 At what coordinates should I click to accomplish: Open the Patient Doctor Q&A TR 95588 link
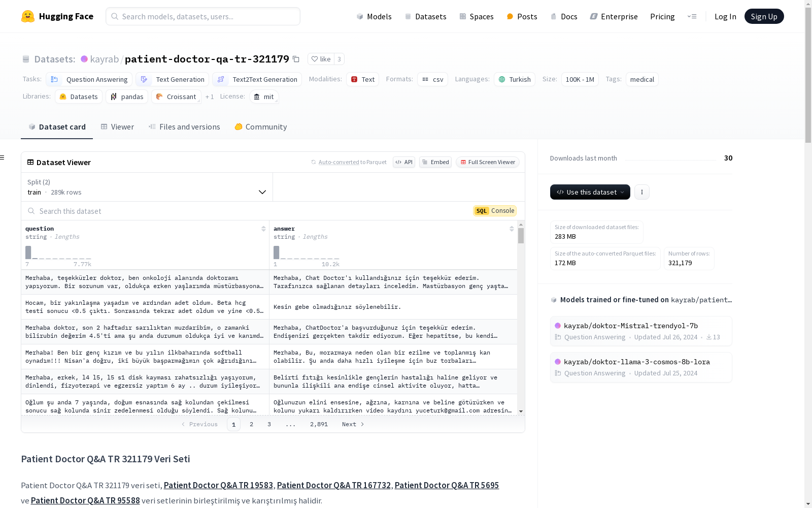[x=85, y=500]
